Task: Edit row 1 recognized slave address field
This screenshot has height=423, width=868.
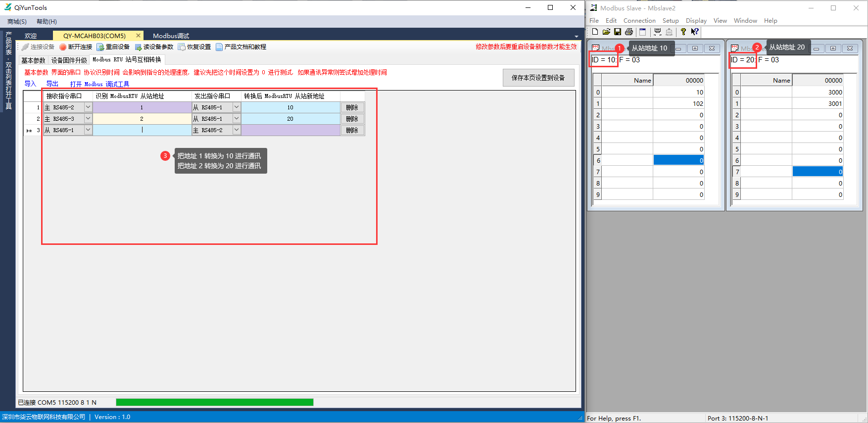Action: tap(142, 107)
